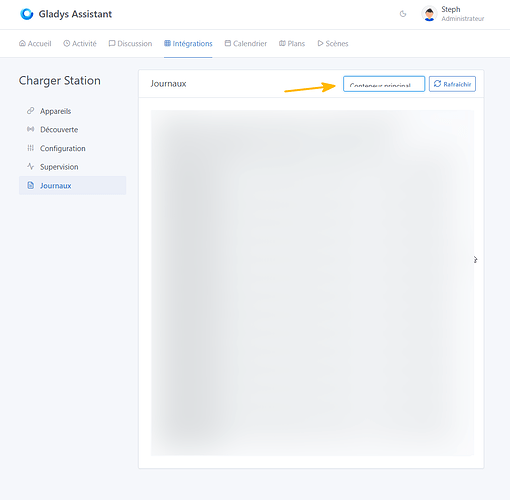
Task: Click inside the blurred logs area
Action: [x=312, y=283]
